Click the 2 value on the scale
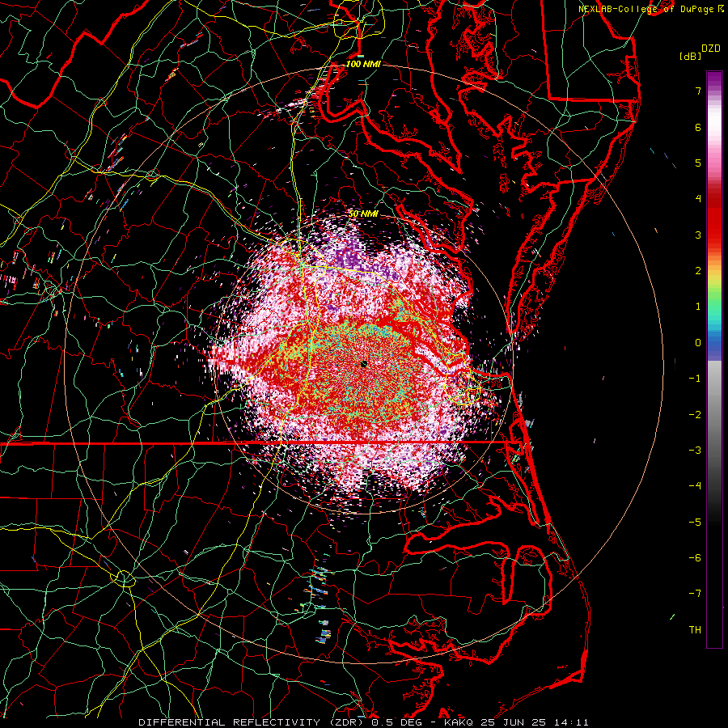 [698, 271]
